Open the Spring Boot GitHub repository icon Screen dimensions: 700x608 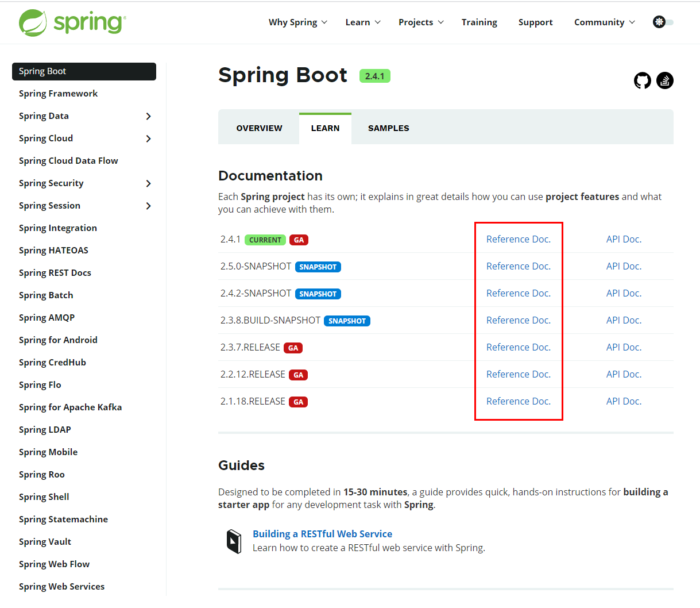click(x=643, y=80)
